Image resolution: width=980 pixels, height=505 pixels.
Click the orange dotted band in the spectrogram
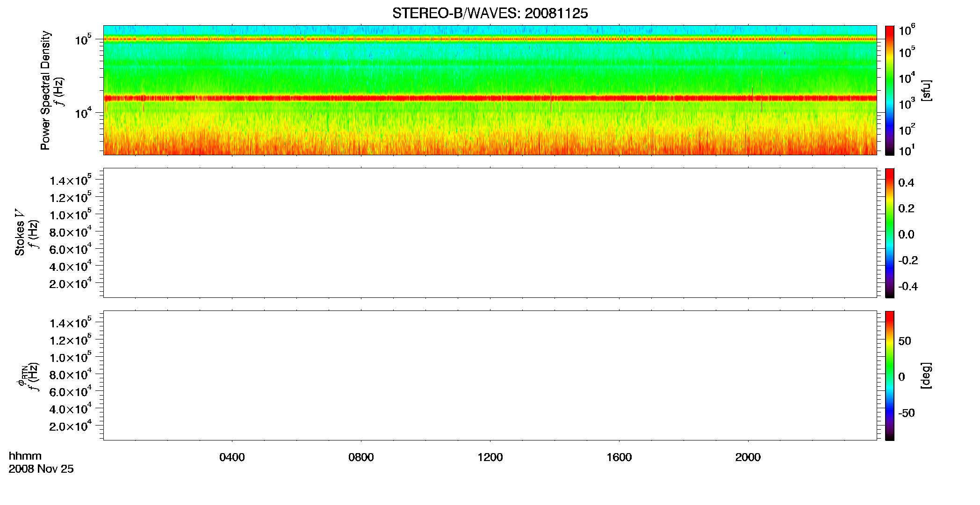pos(490,39)
